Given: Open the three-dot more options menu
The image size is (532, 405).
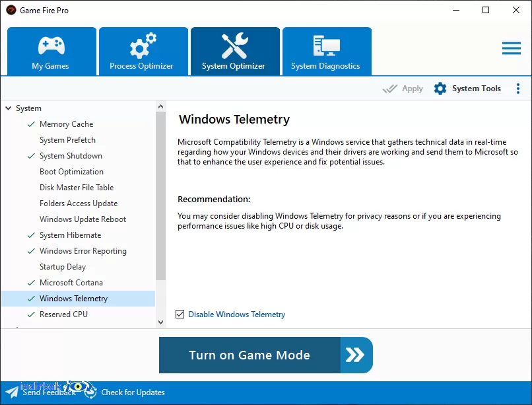Looking at the screenshot, I should pyautogui.click(x=517, y=89).
